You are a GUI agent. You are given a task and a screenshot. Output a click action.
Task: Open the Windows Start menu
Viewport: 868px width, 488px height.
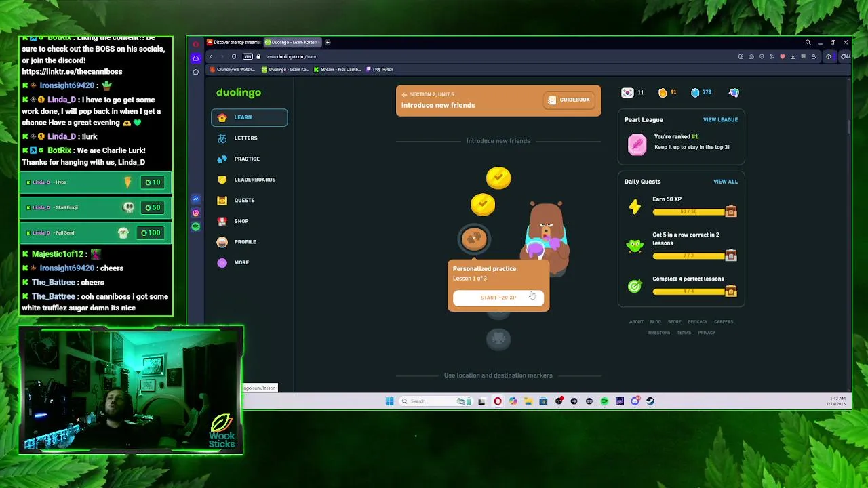389,401
